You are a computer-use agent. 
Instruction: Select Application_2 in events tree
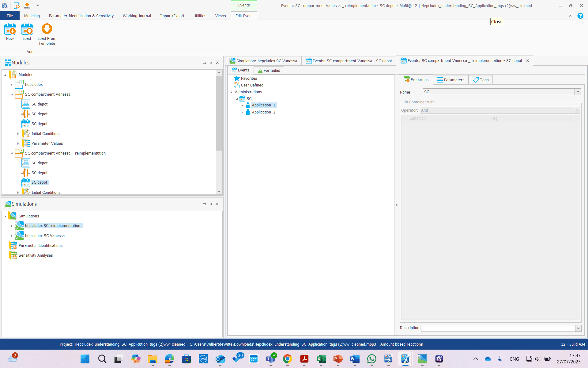point(263,112)
